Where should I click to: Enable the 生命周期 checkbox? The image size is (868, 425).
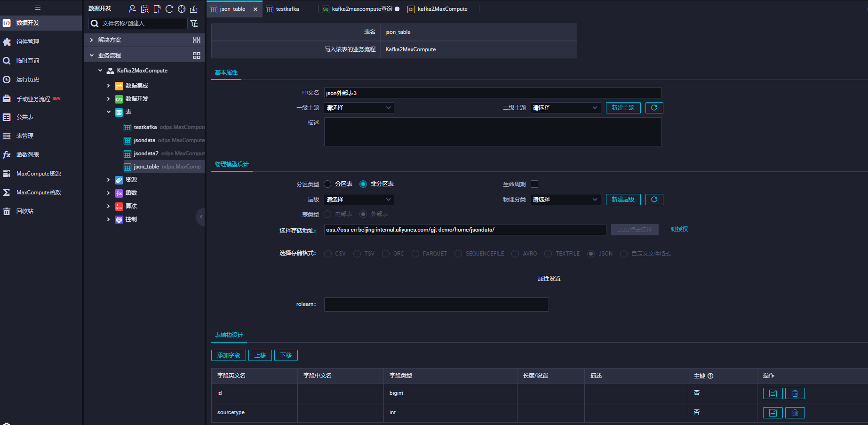pyautogui.click(x=534, y=184)
